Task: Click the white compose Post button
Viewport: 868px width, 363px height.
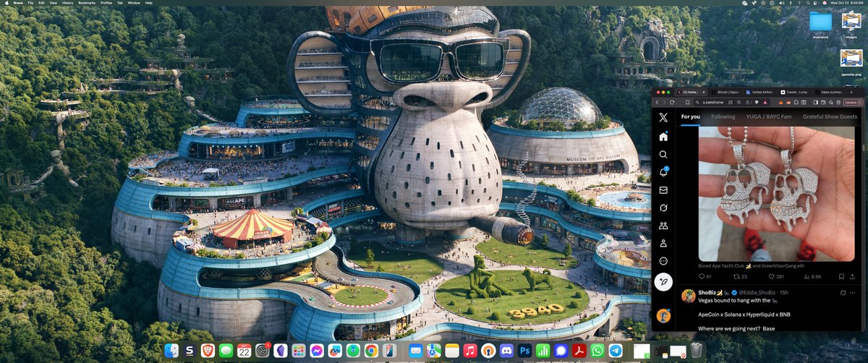Action: coord(663,282)
